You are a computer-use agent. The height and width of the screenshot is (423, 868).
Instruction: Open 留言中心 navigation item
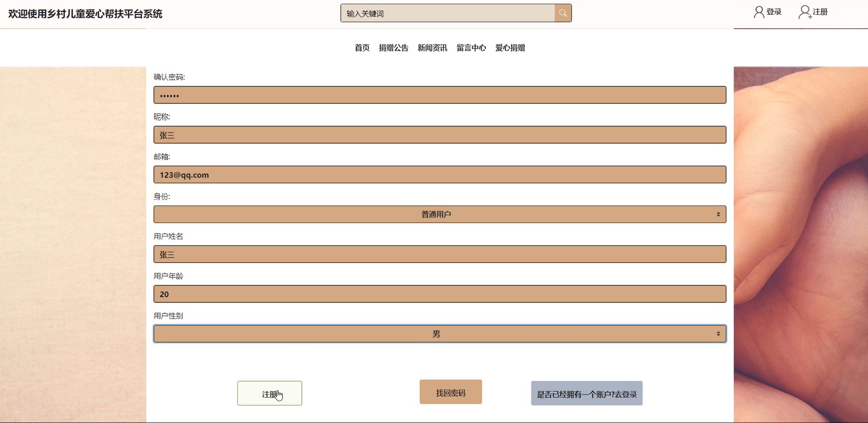[471, 48]
